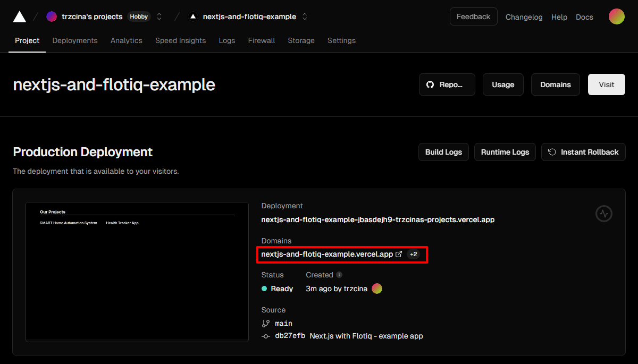Click the Visit button
This screenshot has height=364, width=638.
[x=607, y=84]
